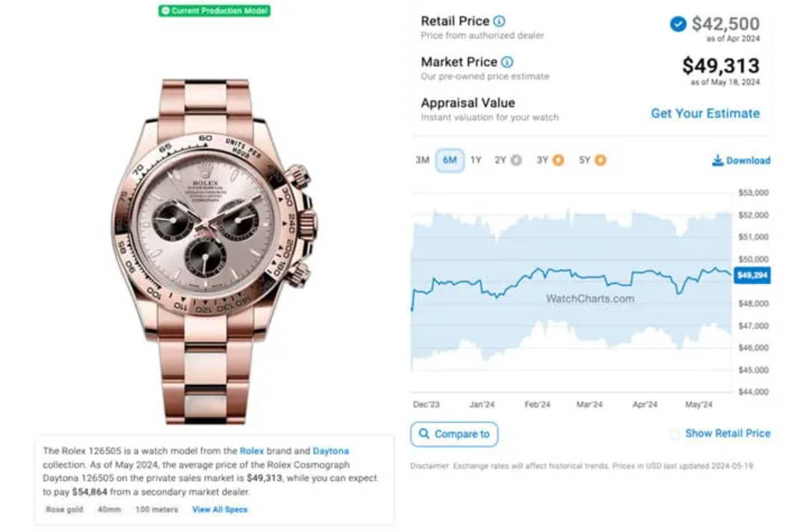Click the Retail Price info icon
Viewport: 807px width, 532px height.
point(499,21)
